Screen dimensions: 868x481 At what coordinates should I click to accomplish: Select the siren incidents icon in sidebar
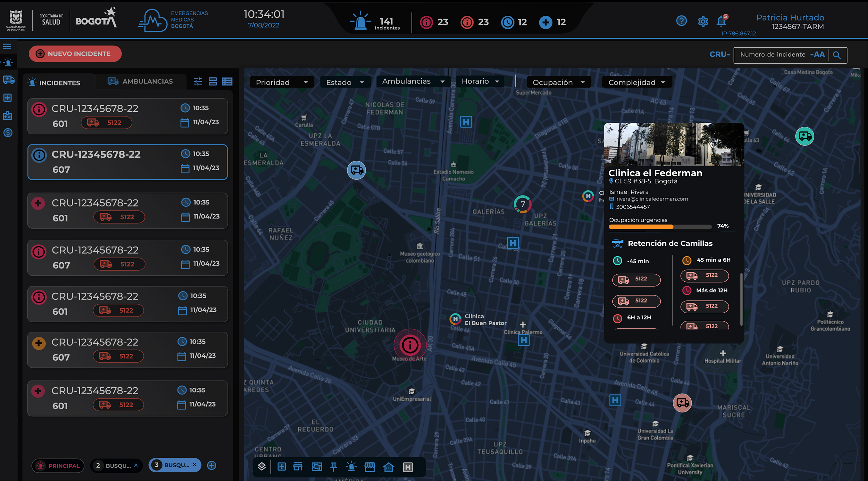click(8, 62)
